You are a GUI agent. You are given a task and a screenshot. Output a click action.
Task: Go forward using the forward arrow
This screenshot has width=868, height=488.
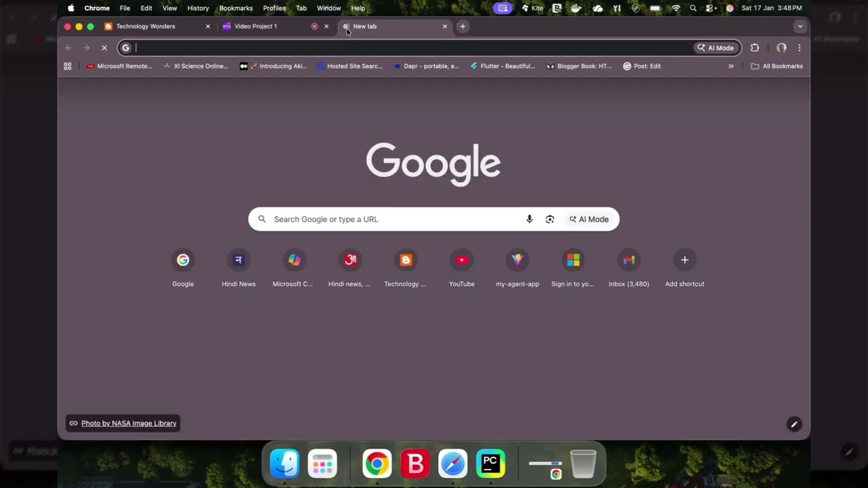click(86, 47)
